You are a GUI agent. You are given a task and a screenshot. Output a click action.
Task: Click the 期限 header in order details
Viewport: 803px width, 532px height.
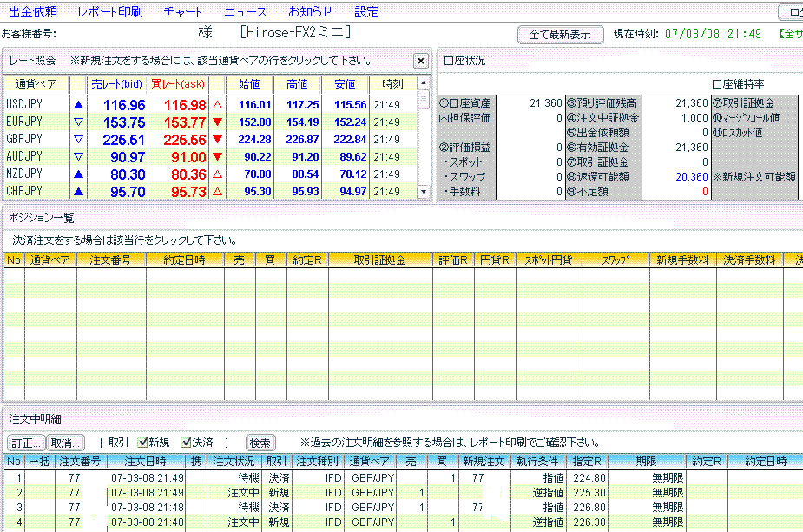pos(646,462)
